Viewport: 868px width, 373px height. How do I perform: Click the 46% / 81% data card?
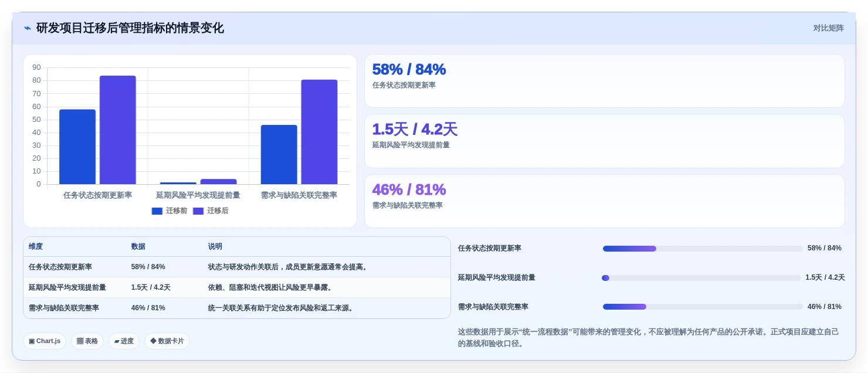click(605, 201)
